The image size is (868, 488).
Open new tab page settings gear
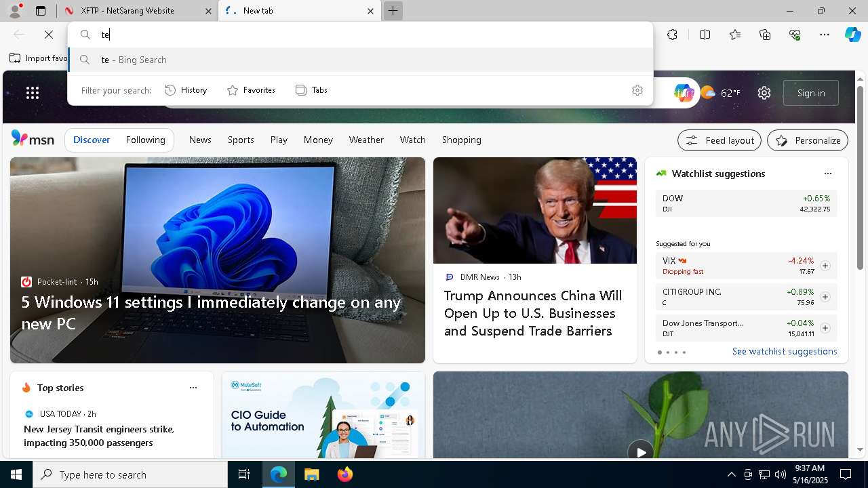coord(764,93)
